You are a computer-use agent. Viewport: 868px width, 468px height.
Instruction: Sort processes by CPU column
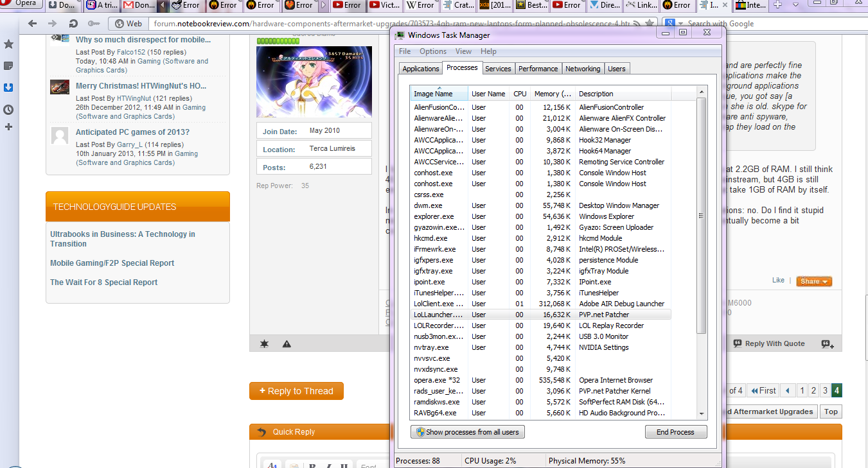pyautogui.click(x=520, y=93)
